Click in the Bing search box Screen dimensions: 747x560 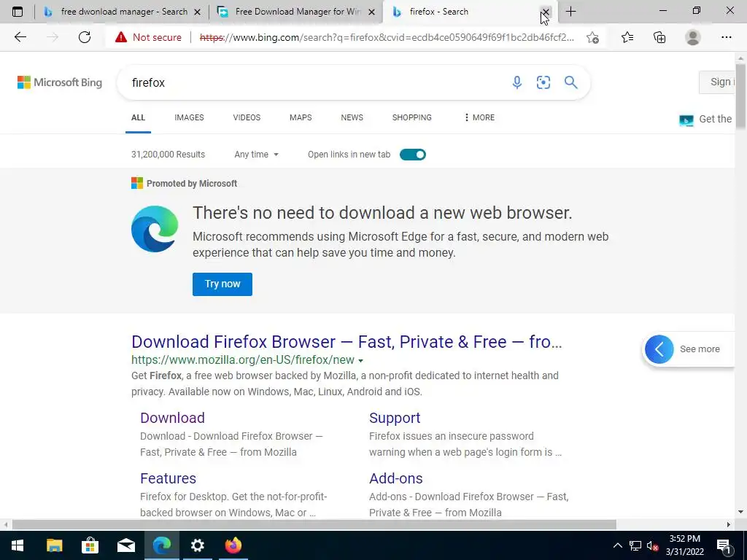(314, 82)
